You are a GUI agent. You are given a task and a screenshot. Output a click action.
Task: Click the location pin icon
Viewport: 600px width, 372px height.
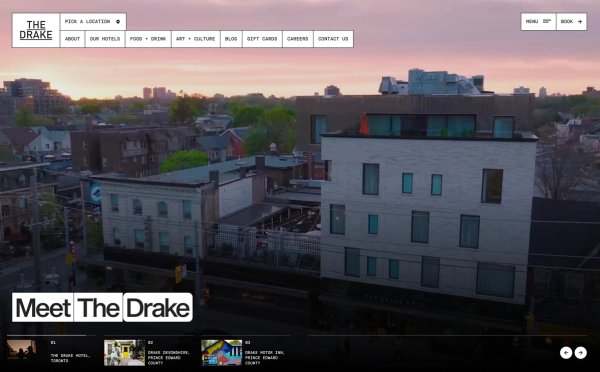[118, 22]
